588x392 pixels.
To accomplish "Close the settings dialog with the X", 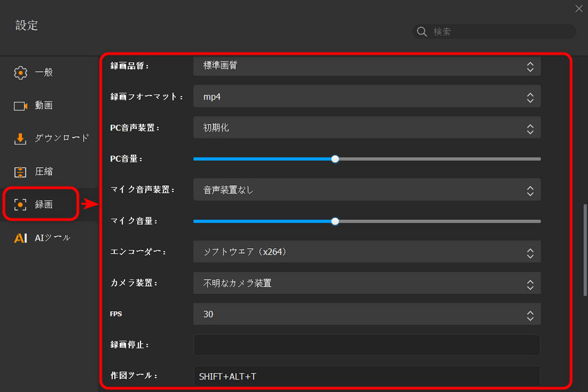I will (x=578, y=8).
